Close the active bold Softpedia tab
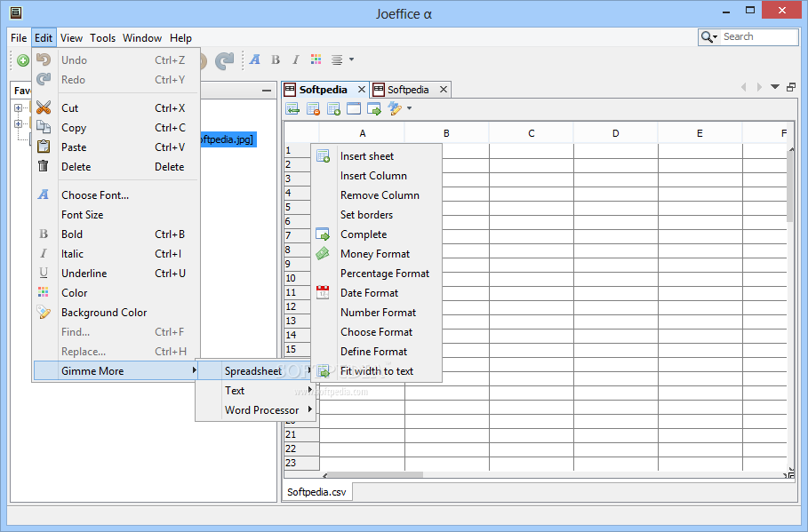 [361, 90]
